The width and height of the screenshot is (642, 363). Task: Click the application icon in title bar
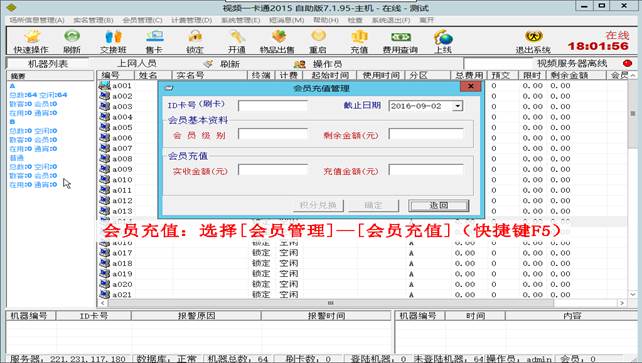click(x=11, y=7)
